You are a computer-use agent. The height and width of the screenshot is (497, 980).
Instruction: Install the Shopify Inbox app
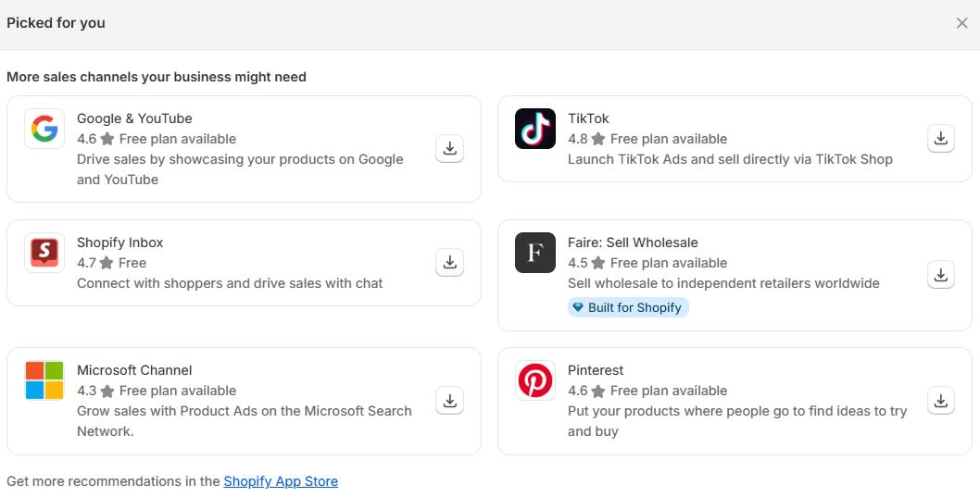point(449,263)
